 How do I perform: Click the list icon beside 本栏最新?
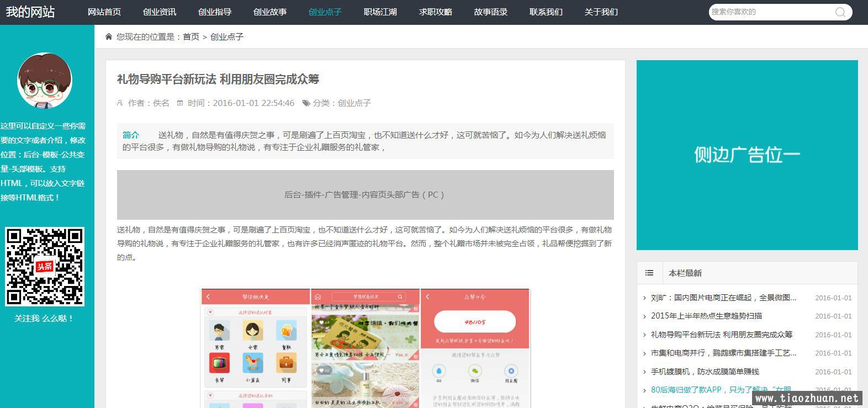(x=649, y=273)
